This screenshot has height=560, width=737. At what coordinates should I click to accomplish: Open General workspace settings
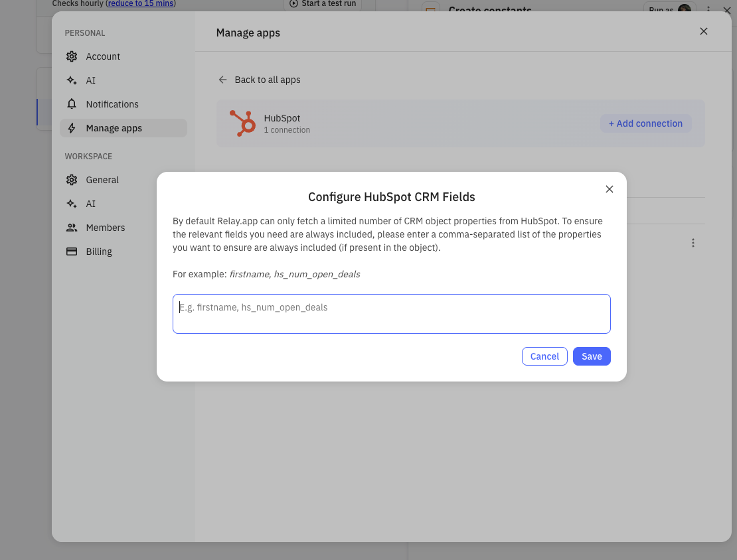(x=102, y=180)
